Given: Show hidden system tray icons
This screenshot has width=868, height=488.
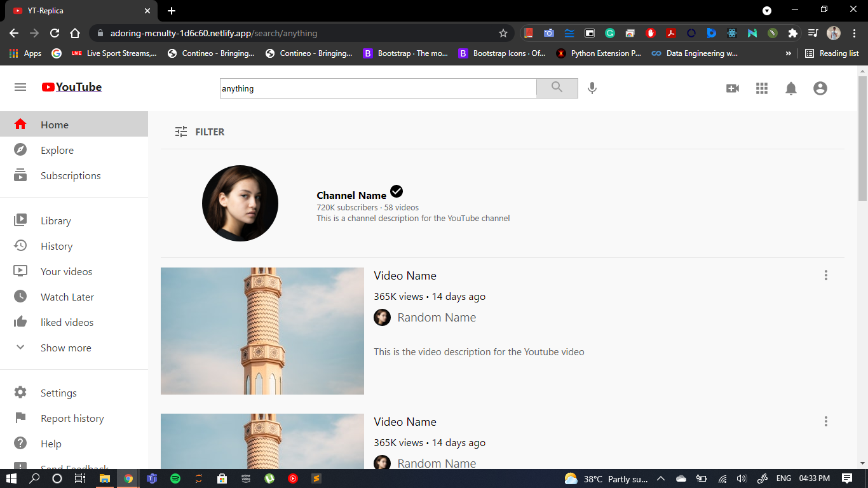Looking at the screenshot, I should (x=661, y=478).
